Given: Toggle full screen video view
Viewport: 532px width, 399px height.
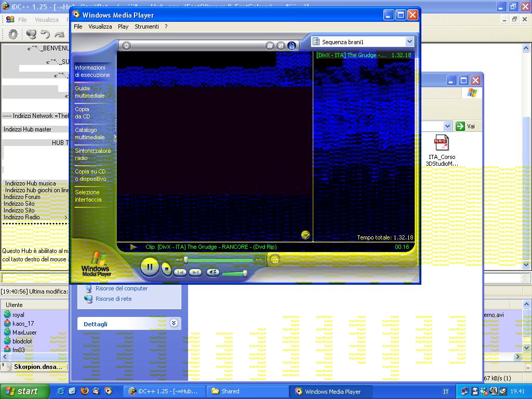Looking at the screenshot, I should coord(305,235).
